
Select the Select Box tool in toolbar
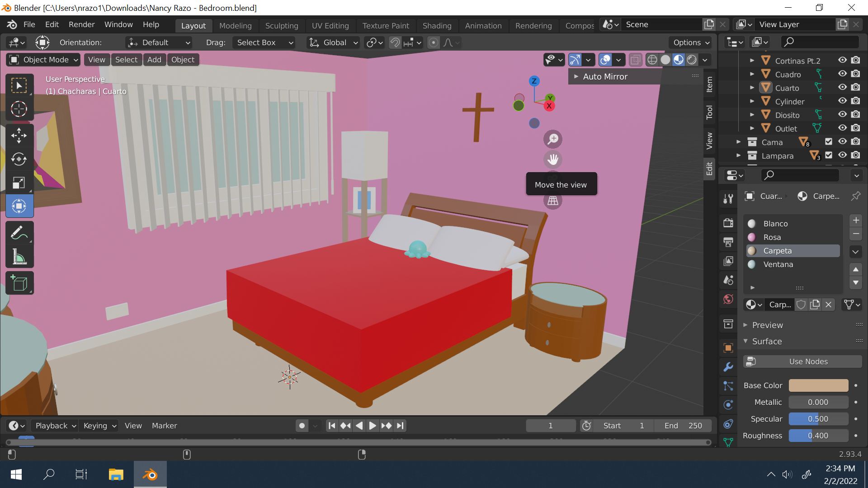coord(19,85)
